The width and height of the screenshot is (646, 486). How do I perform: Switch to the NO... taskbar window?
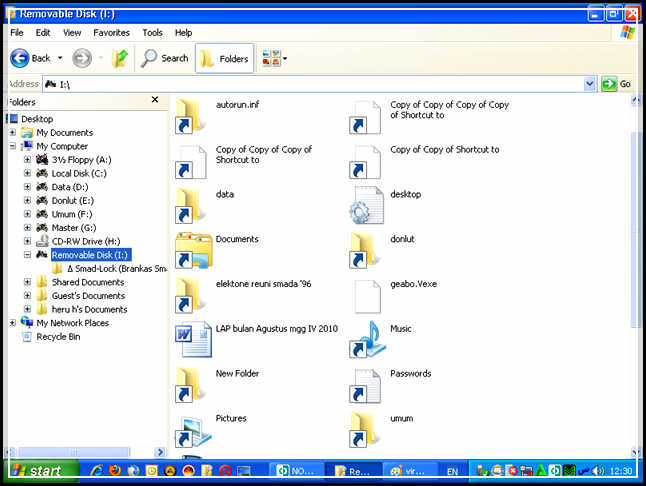click(x=295, y=470)
